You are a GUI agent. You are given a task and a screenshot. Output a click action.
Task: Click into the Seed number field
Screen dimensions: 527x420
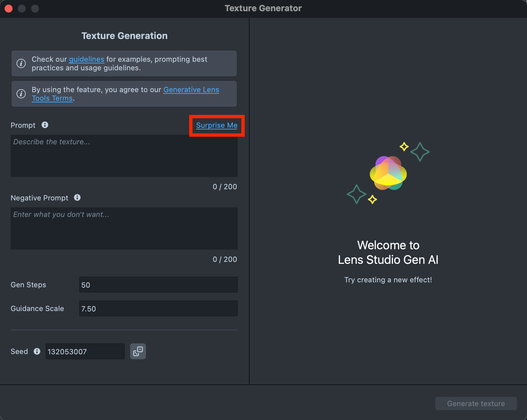coord(85,352)
